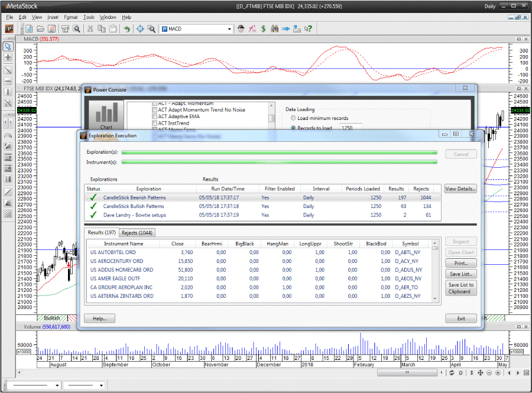Select the horizontal line tool
The width and height of the screenshot is (532, 393).
pos(8,82)
